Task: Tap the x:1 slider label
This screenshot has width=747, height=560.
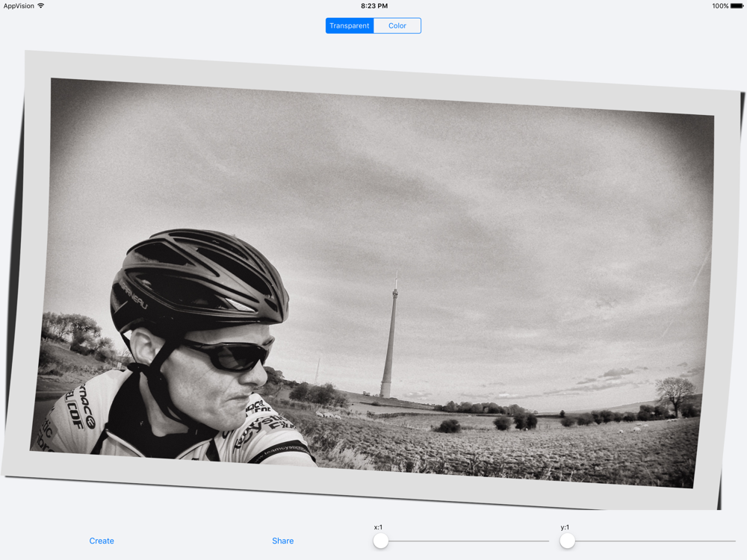Action: 378,527
